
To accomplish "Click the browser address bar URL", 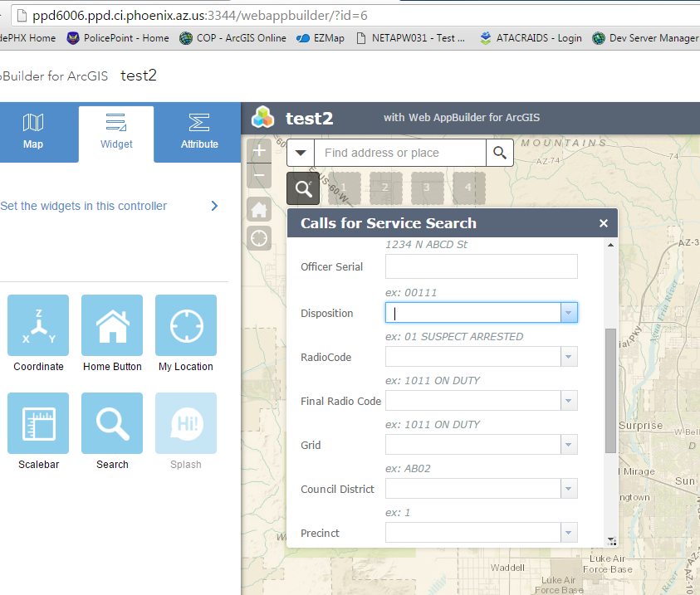I will pos(199,16).
